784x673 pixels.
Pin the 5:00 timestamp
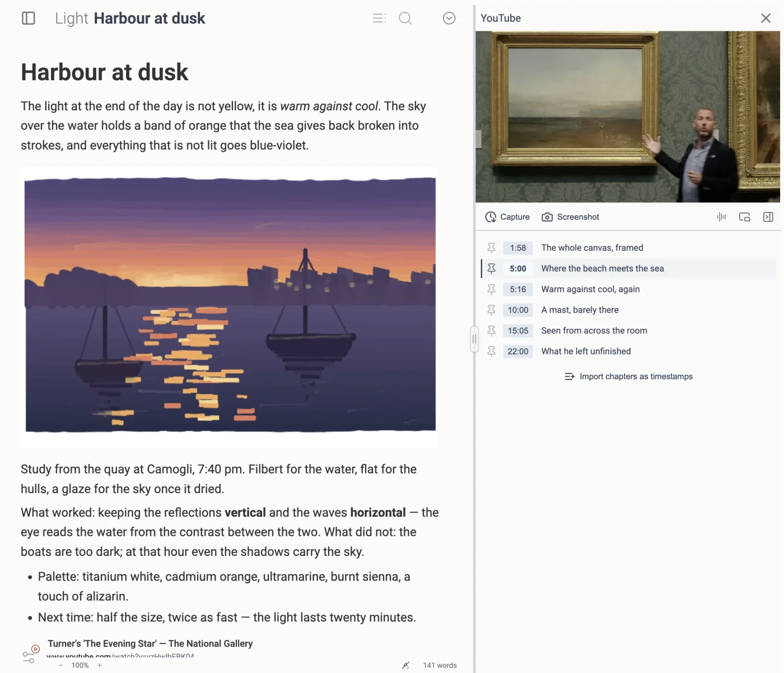click(x=491, y=268)
